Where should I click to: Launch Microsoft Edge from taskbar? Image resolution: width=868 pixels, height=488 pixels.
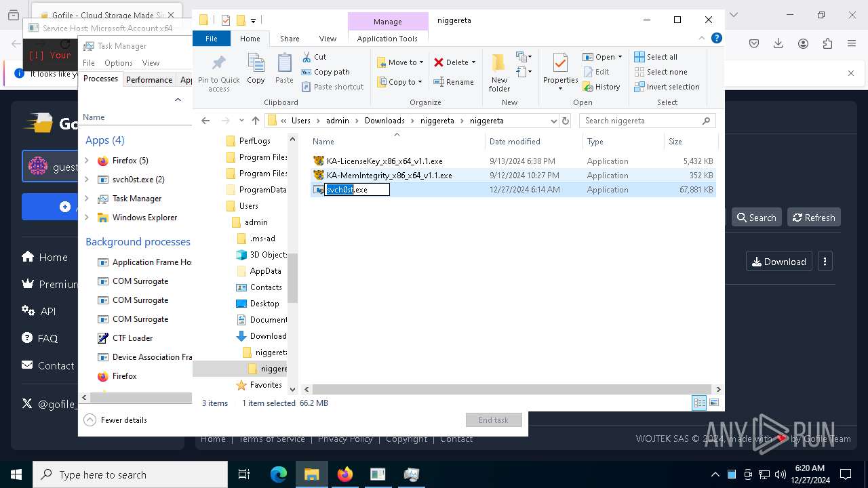coord(279,474)
